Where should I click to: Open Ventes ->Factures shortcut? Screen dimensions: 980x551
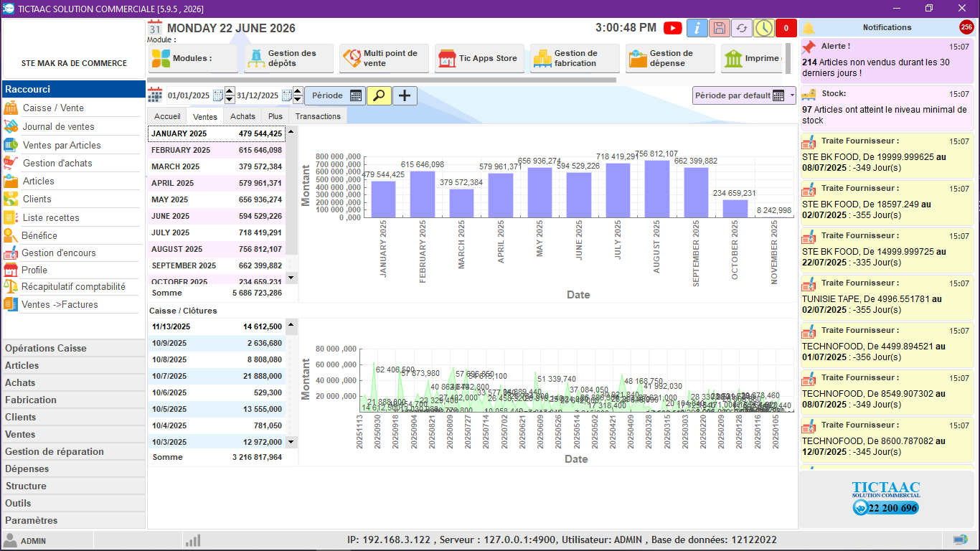click(72, 304)
